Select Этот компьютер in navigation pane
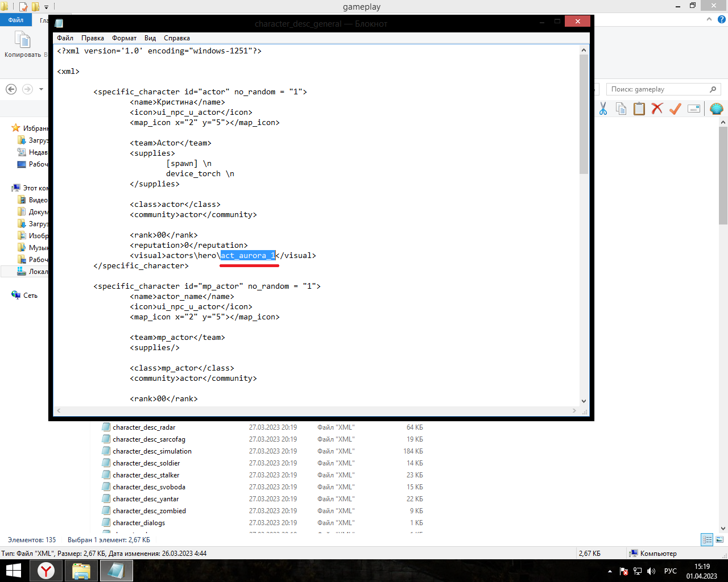Viewport: 728px width, 582px height. (30, 188)
